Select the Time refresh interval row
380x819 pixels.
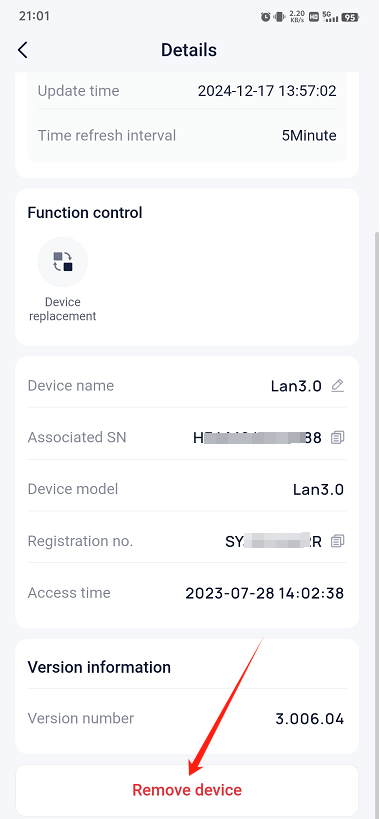point(187,136)
